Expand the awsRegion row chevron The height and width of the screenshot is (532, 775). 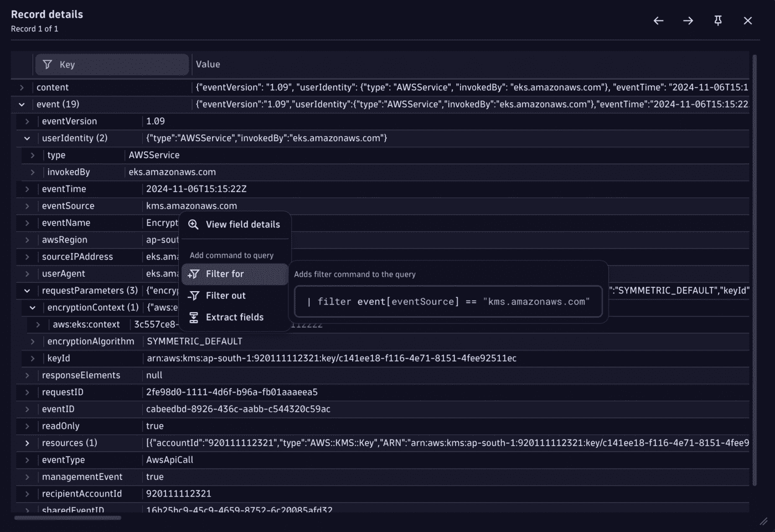point(27,240)
